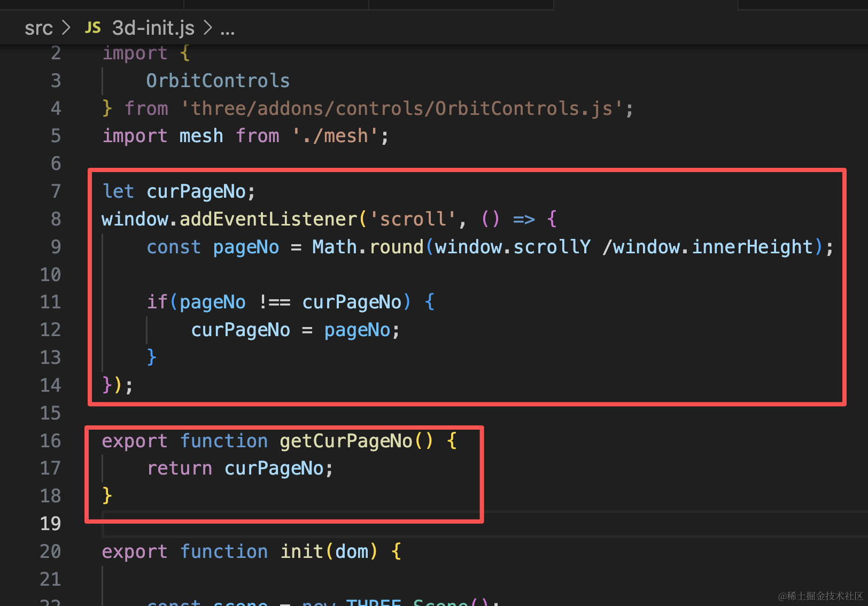
Task: Click the 'import {' keyword on line 2
Action: click(146, 53)
